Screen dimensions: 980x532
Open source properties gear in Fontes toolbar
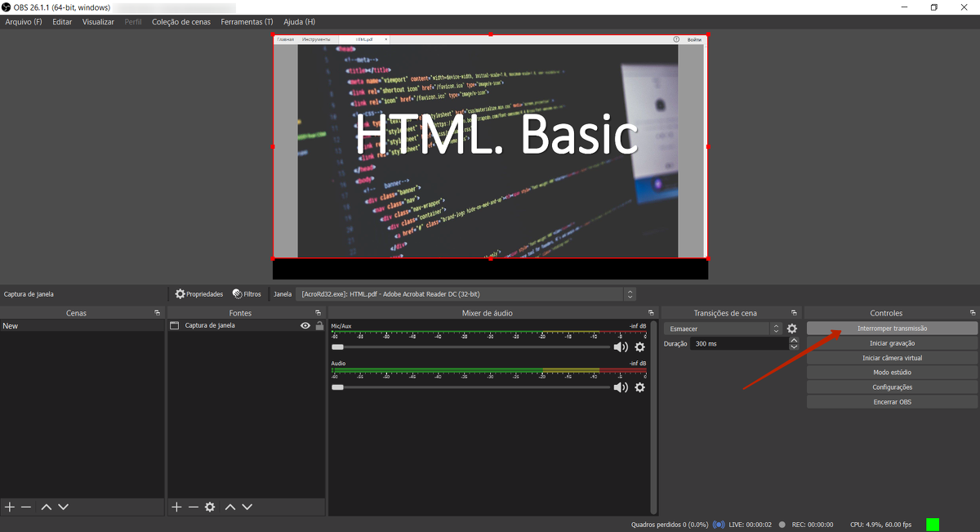click(210, 507)
